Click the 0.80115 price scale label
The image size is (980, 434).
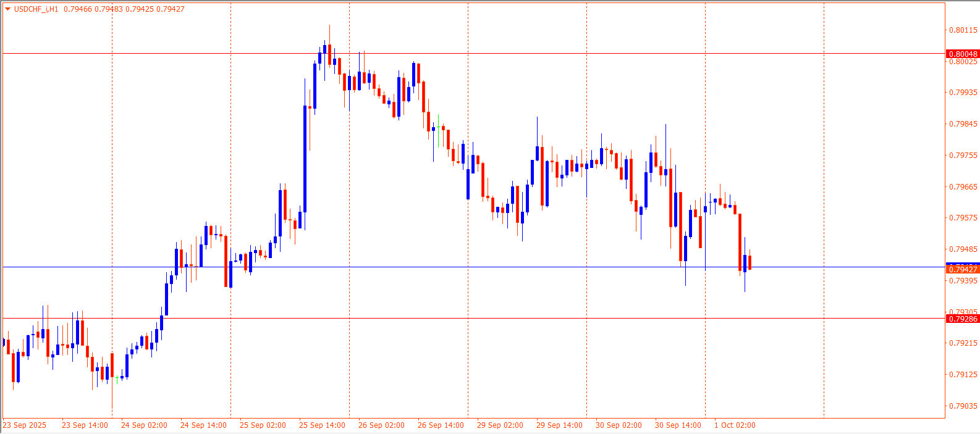click(x=963, y=30)
